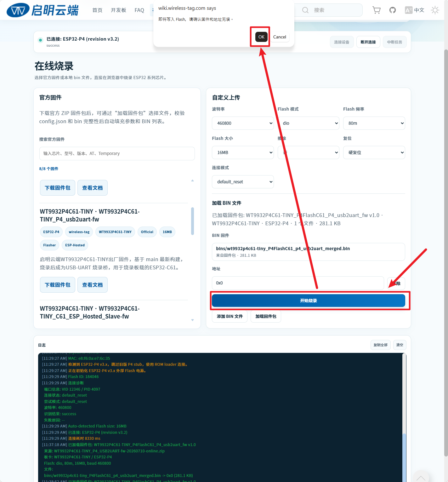Confirm the dialog with OK
This screenshot has width=448, height=482.
[261, 37]
